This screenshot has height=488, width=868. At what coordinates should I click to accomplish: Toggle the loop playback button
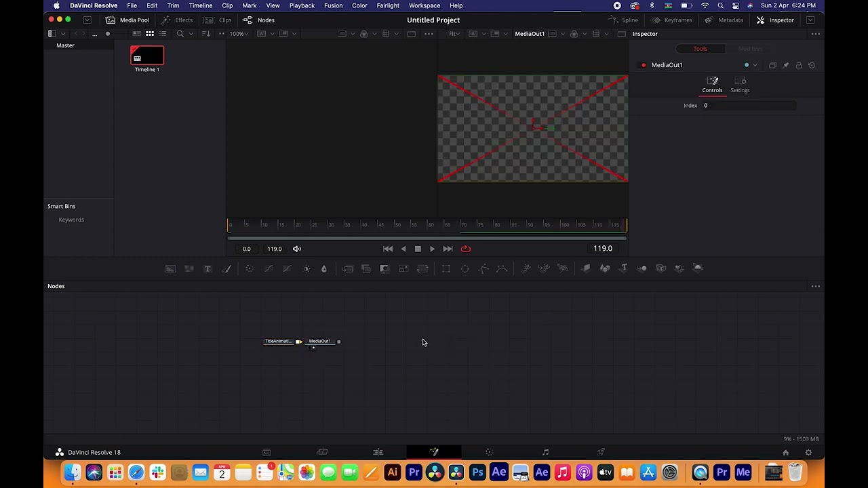coord(466,249)
